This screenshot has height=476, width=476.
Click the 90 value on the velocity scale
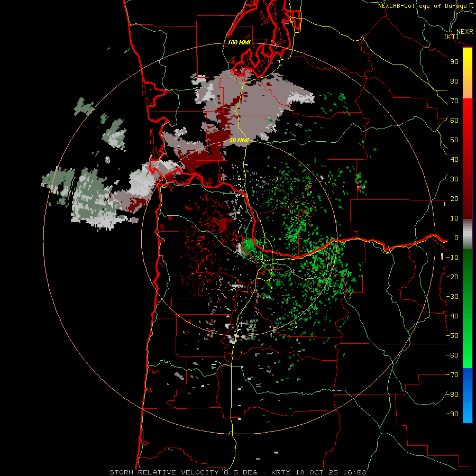pos(454,62)
